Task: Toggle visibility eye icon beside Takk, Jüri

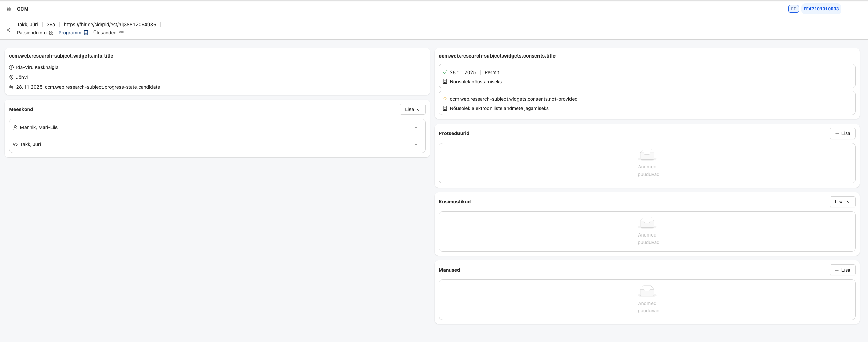Action: pyautogui.click(x=15, y=144)
